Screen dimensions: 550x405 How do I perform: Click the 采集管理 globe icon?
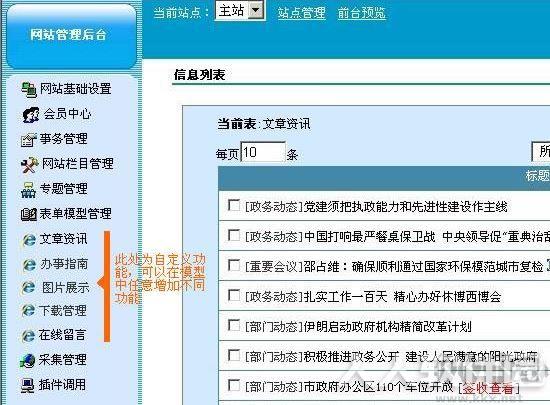coord(28,360)
